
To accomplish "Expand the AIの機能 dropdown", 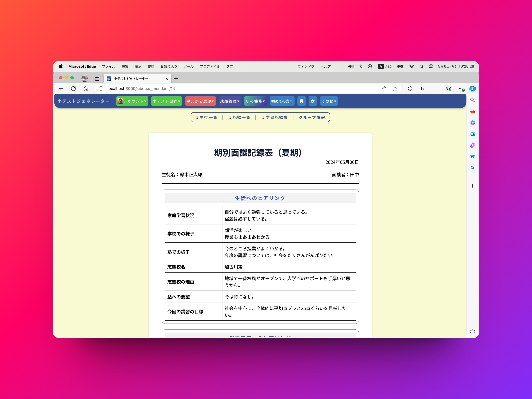I will pyautogui.click(x=255, y=101).
